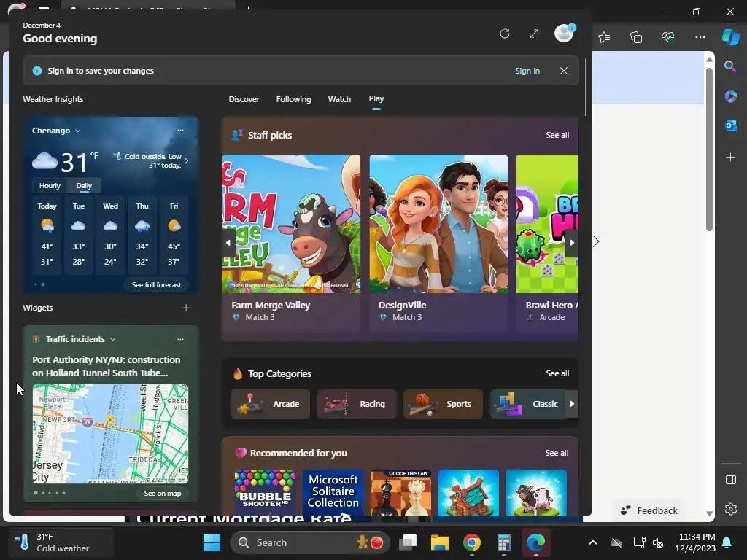Select Today's forecast column
This screenshot has height=560, width=747.
47,235
